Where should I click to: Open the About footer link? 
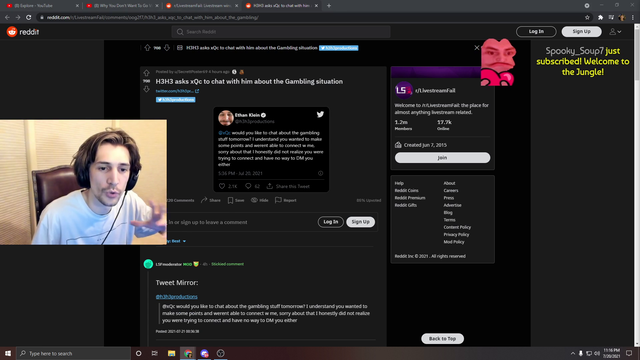(x=449, y=183)
